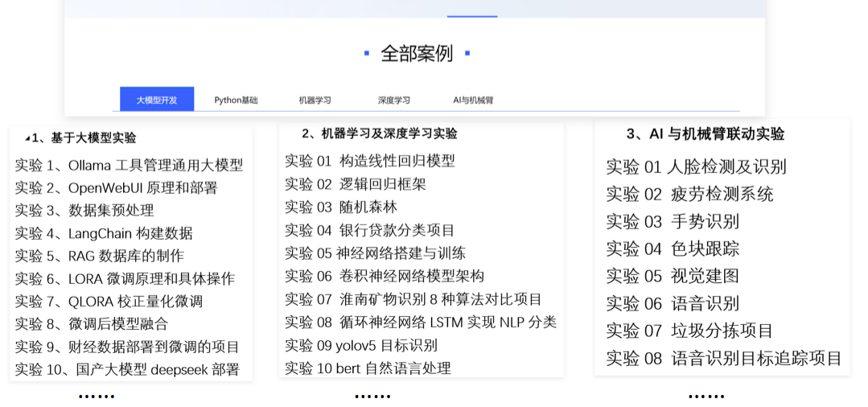Select 实验 07 垃圾分拣项目
The width and height of the screenshot is (868, 407).
pos(689,331)
